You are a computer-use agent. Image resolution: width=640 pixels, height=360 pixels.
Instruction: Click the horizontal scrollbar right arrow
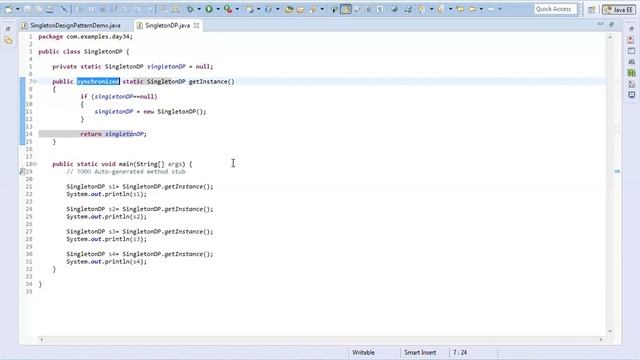click(601, 340)
